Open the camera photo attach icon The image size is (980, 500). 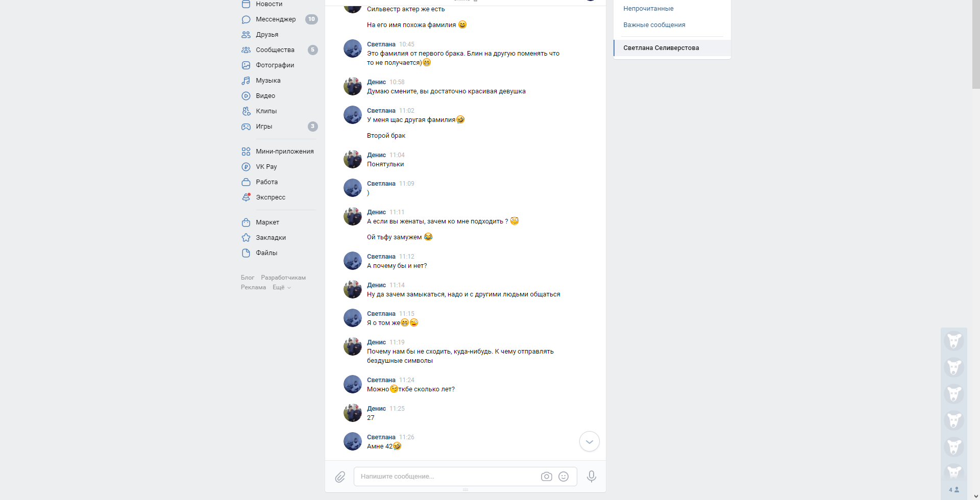click(546, 477)
